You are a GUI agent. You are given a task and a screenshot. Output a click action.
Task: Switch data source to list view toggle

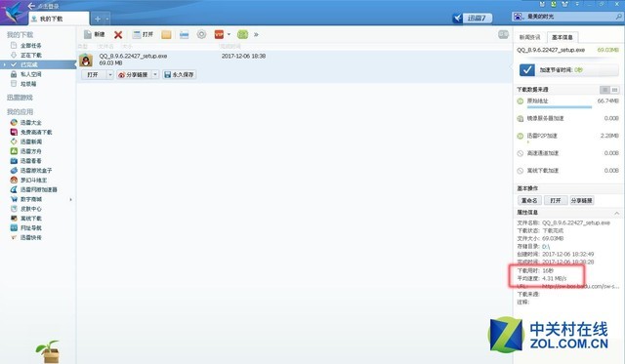click(605, 90)
